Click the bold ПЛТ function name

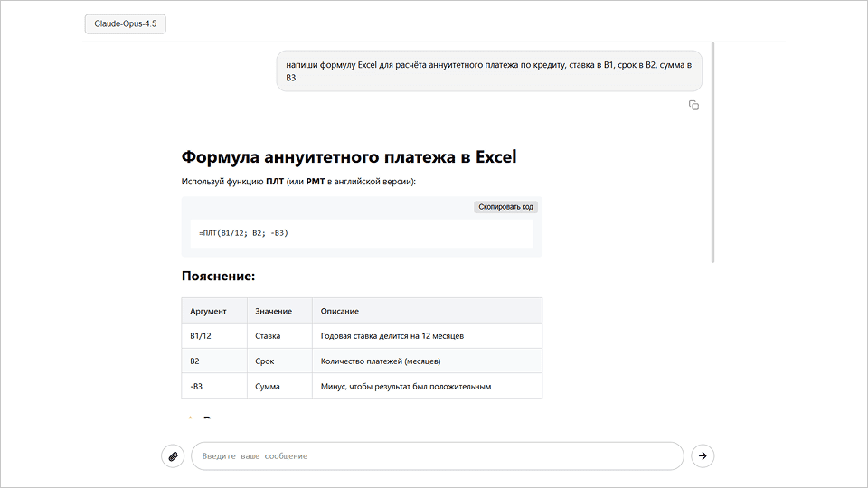coord(275,181)
